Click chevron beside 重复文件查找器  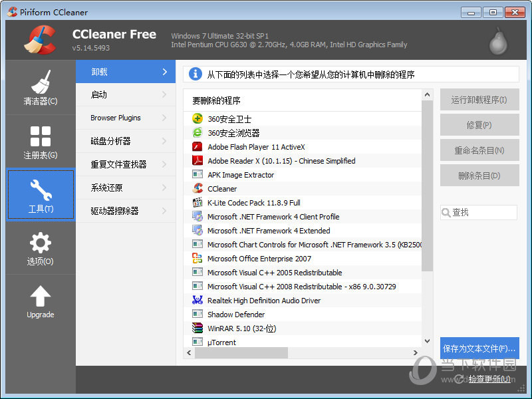pos(164,164)
